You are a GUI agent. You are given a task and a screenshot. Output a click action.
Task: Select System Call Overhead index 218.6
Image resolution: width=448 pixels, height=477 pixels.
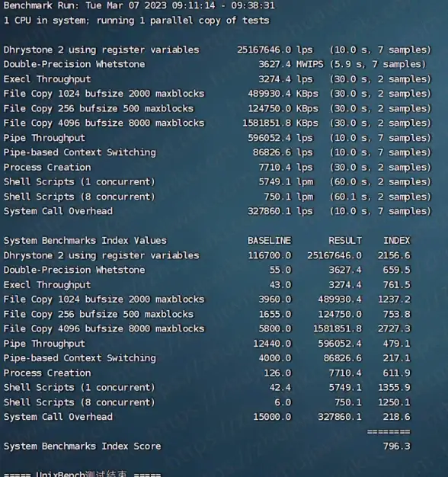tap(397, 417)
